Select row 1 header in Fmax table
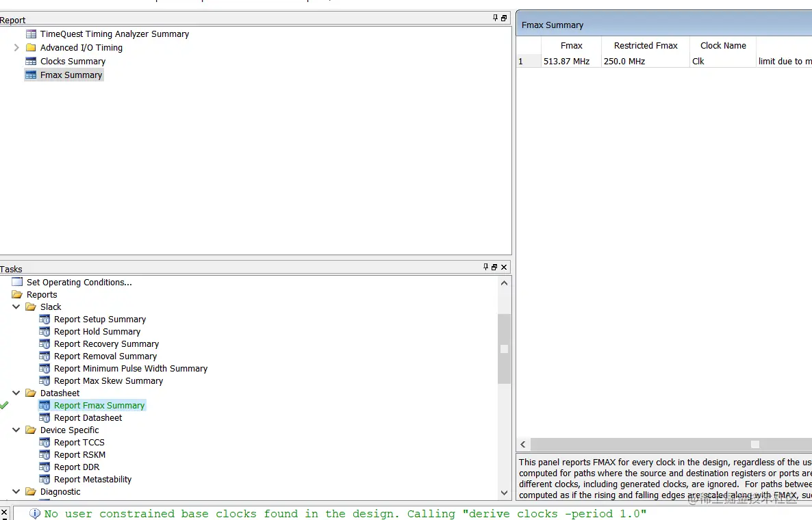Viewport: 812px width, 520px height. coord(529,61)
